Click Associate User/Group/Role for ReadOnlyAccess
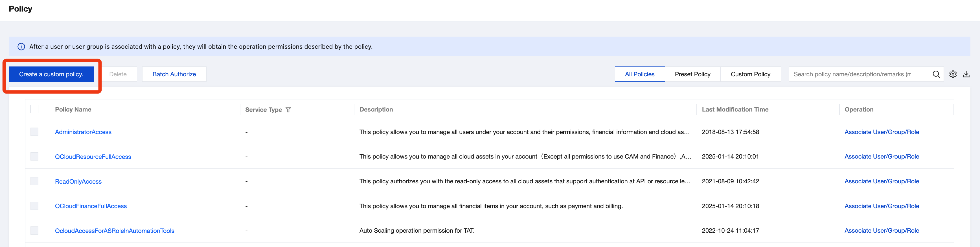The width and height of the screenshot is (980, 247). (x=882, y=181)
